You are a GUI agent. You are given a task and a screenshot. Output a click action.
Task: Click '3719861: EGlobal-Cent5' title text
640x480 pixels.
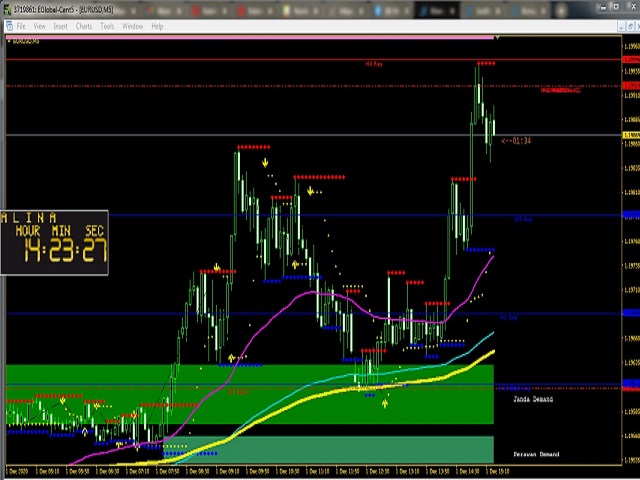coord(44,9)
